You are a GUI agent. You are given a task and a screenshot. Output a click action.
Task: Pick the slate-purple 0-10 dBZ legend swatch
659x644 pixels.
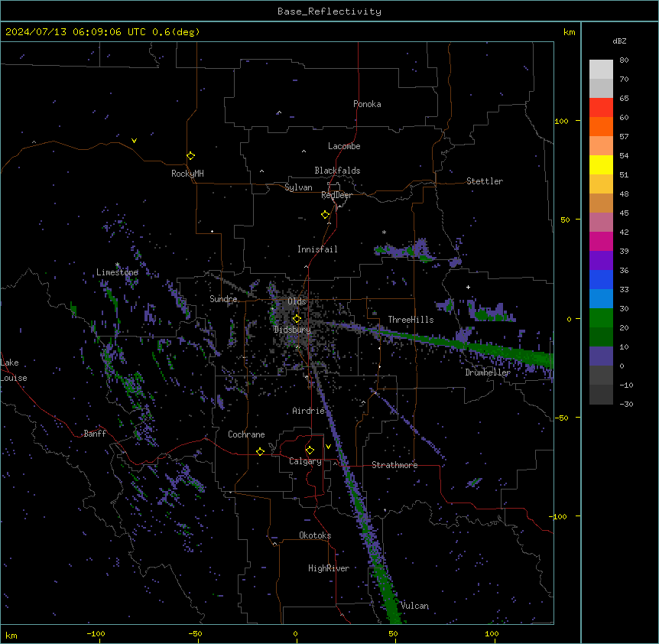(x=601, y=356)
